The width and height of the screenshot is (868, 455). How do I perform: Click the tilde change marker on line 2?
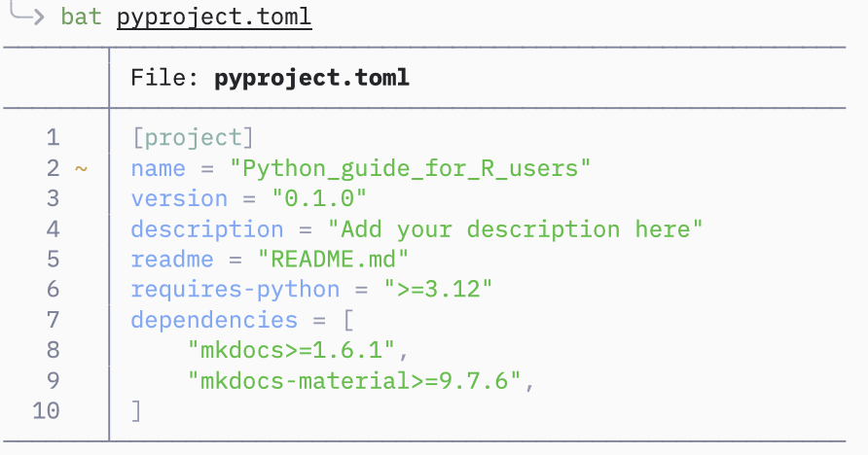coord(82,168)
